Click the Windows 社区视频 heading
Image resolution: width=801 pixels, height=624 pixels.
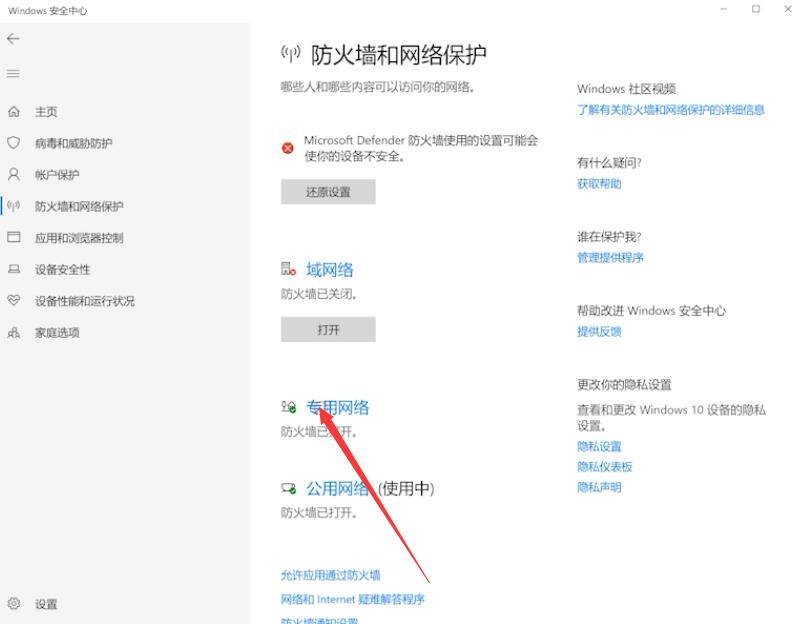[626, 89]
